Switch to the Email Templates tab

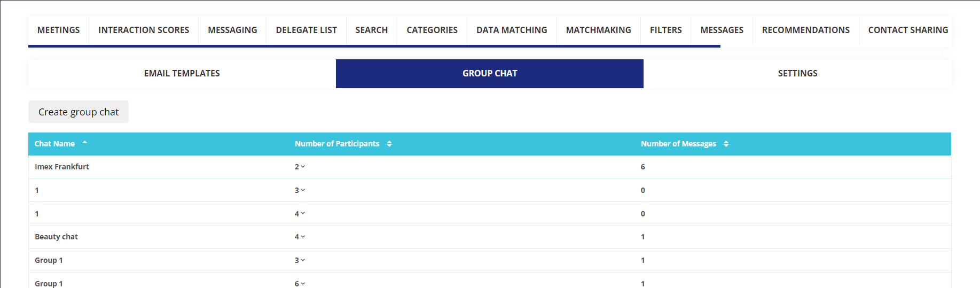tap(182, 73)
